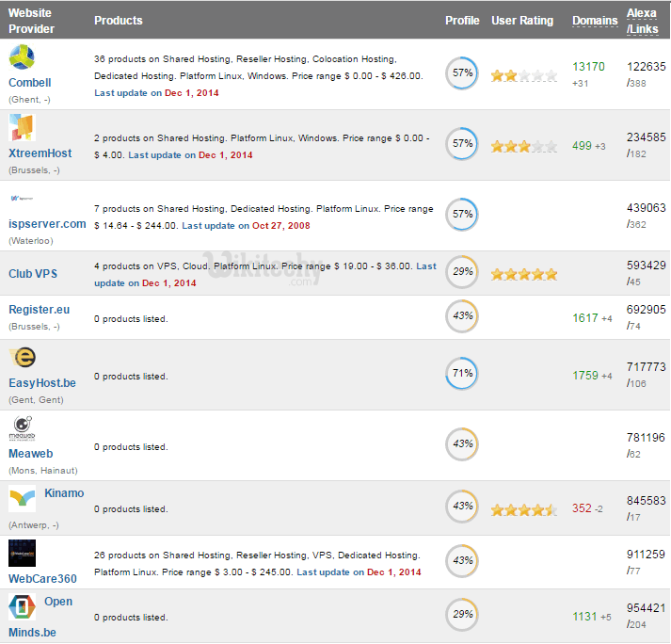The image size is (671, 644).
Task: Click Alexa rank 692905
Action: tap(647, 310)
